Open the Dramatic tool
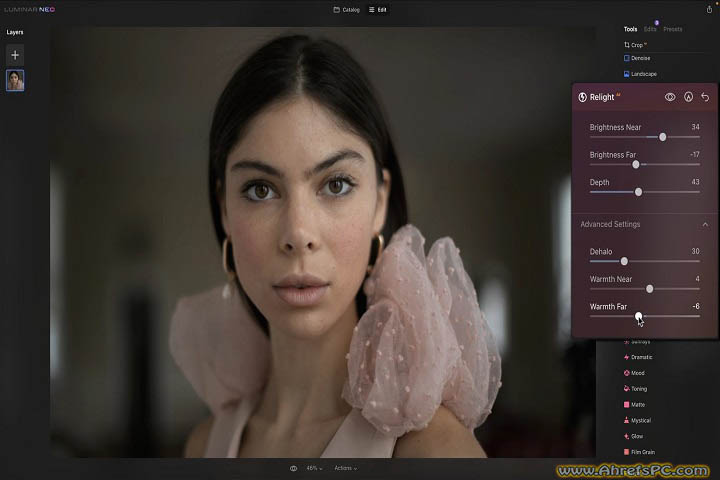Image resolution: width=720 pixels, height=480 pixels. 638,357
